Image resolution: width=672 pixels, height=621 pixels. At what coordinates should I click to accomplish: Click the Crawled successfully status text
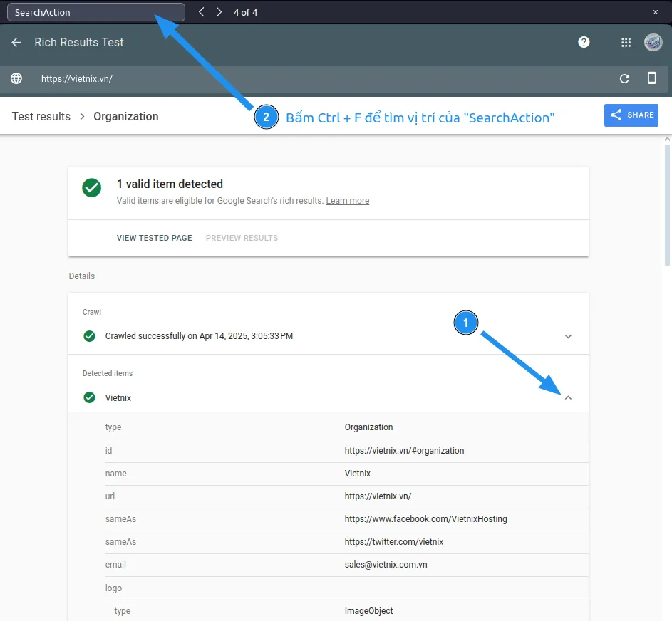[199, 335]
